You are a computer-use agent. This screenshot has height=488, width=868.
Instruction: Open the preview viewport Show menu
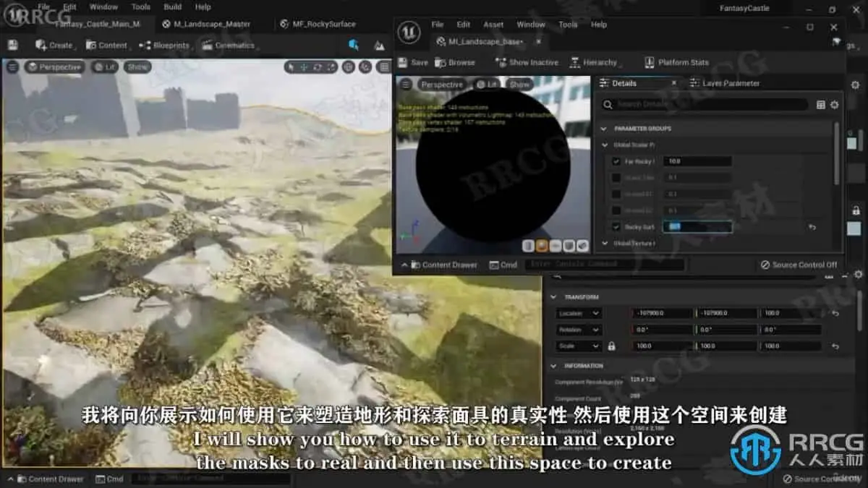pyautogui.click(x=520, y=84)
